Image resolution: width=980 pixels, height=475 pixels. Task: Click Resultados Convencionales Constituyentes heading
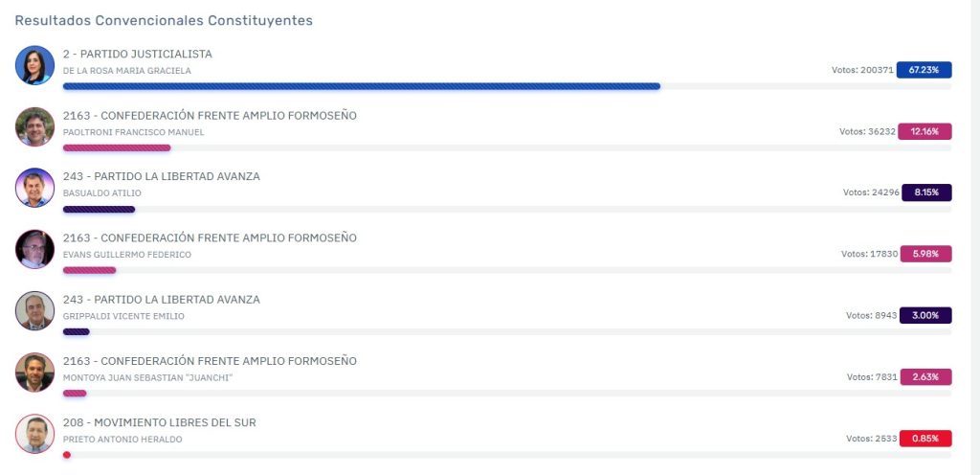[164, 21]
